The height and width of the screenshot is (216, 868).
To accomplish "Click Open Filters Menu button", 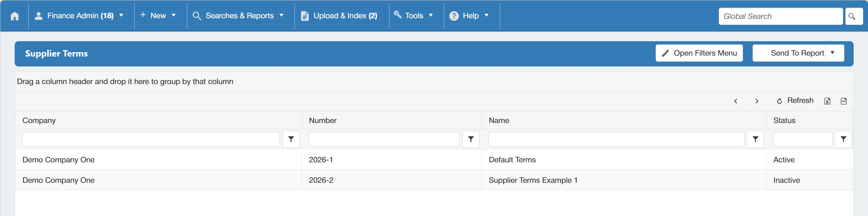I will pyautogui.click(x=699, y=53).
